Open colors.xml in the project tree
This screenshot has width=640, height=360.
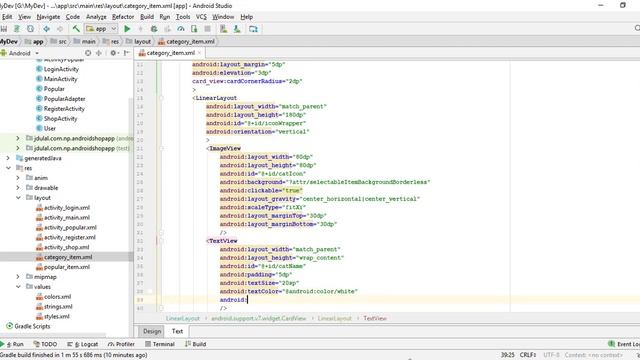[53, 297]
